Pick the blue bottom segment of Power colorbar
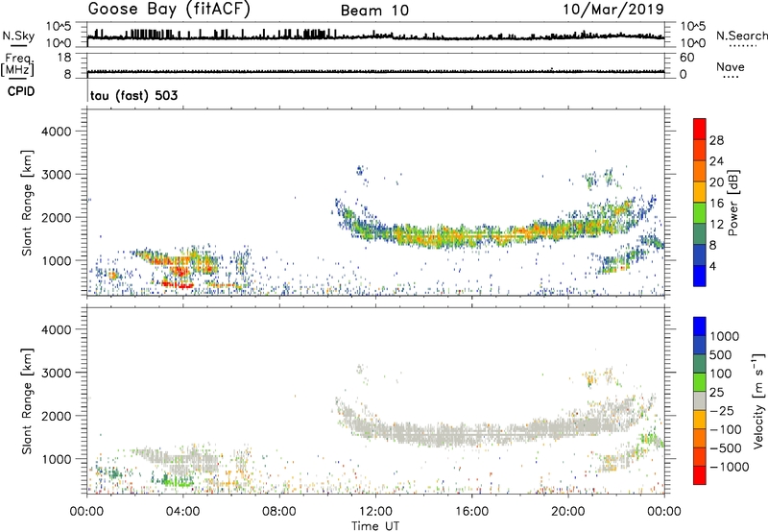Viewport: 768px width, 532px height. pos(700,276)
